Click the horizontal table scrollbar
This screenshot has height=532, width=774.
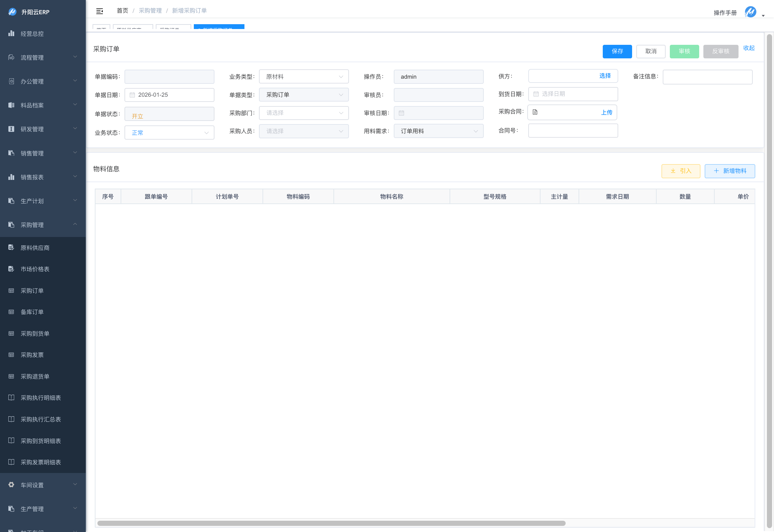tap(331, 523)
